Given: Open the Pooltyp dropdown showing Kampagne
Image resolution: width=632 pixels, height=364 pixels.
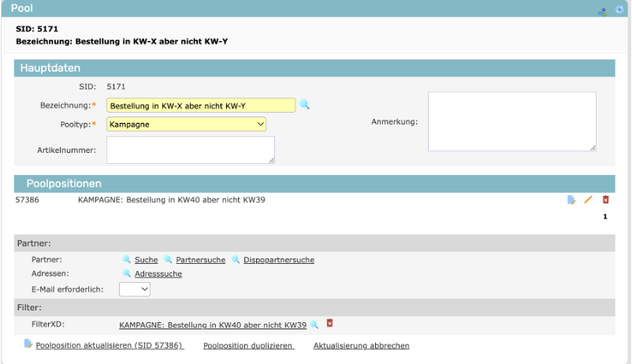Looking at the screenshot, I should [186, 124].
